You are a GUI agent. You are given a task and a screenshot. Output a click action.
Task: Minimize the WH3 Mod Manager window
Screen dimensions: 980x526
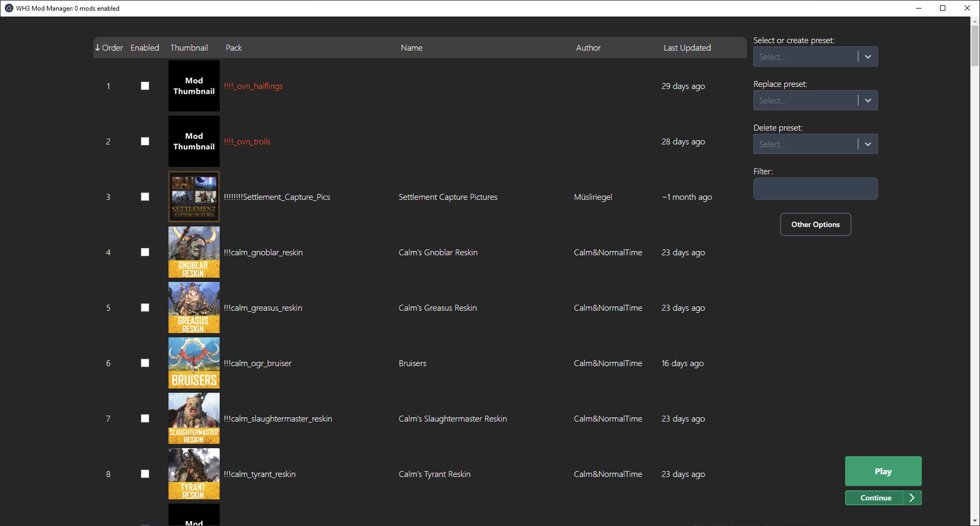pyautogui.click(x=918, y=8)
